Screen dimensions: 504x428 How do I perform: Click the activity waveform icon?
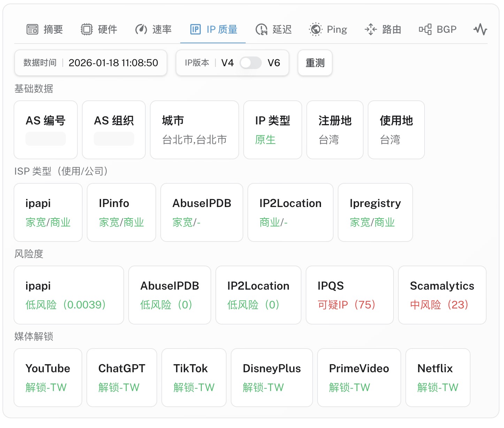(480, 29)
